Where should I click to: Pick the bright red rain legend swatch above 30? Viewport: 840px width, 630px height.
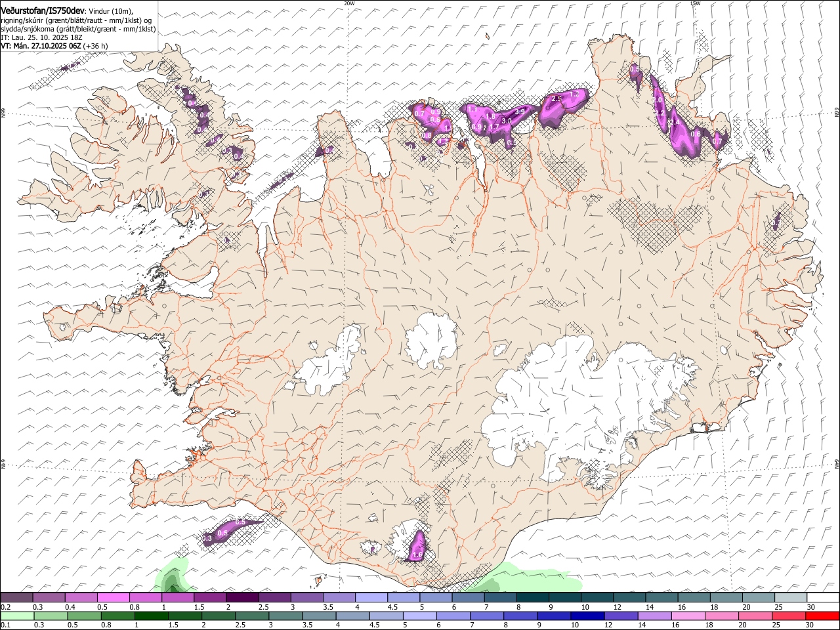[x=822, y=616]
